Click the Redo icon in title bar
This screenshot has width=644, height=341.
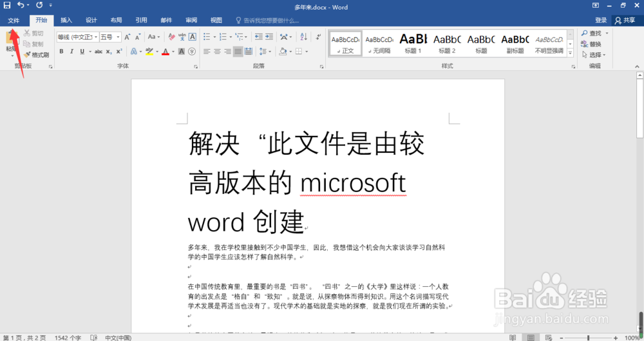click(x=39, y=5)
